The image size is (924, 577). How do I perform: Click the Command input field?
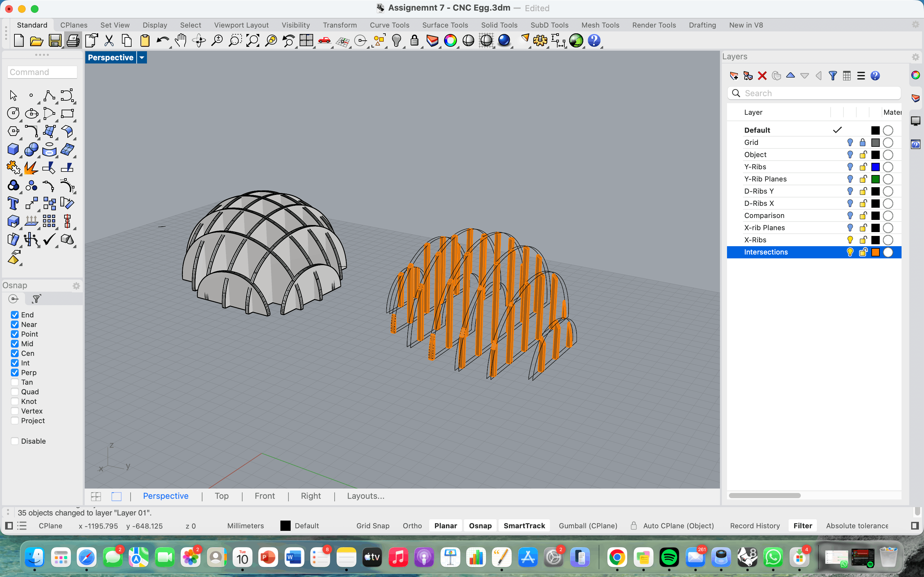point(42,72)
